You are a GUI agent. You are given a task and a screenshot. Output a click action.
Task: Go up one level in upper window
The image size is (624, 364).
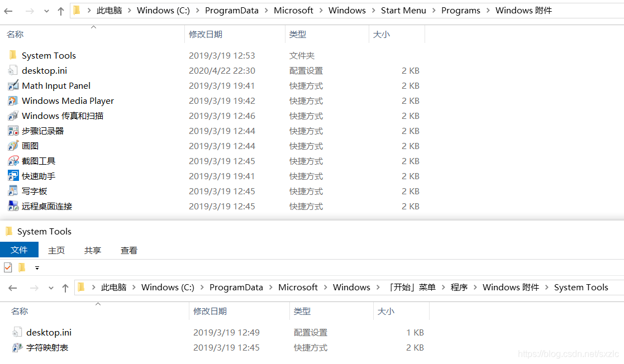click(60, 11)
